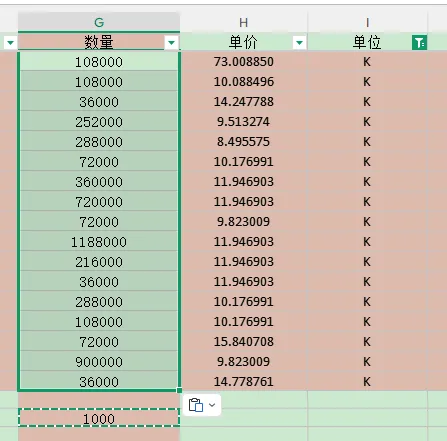447x441 pixels.
Task: Select the unit price cell 15.840708
Action: pos(244,342)
